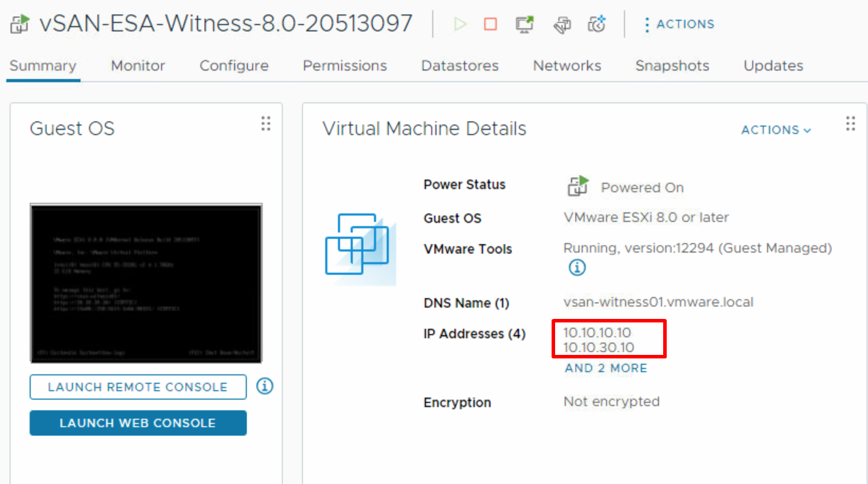Click the info icon next to Launch Remote Console
868x484 pixels.
point(264,387)
